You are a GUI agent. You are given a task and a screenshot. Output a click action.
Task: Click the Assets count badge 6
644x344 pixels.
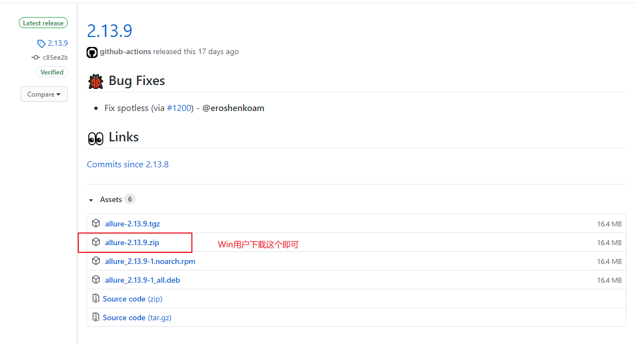pyautogui.click(x=130, y=199)
